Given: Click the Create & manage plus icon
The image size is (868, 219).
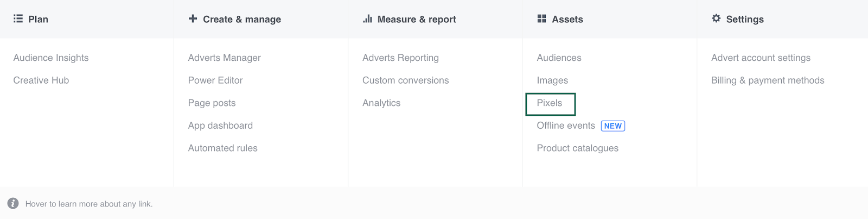Looking at the screenshot, I should (193, 19).
